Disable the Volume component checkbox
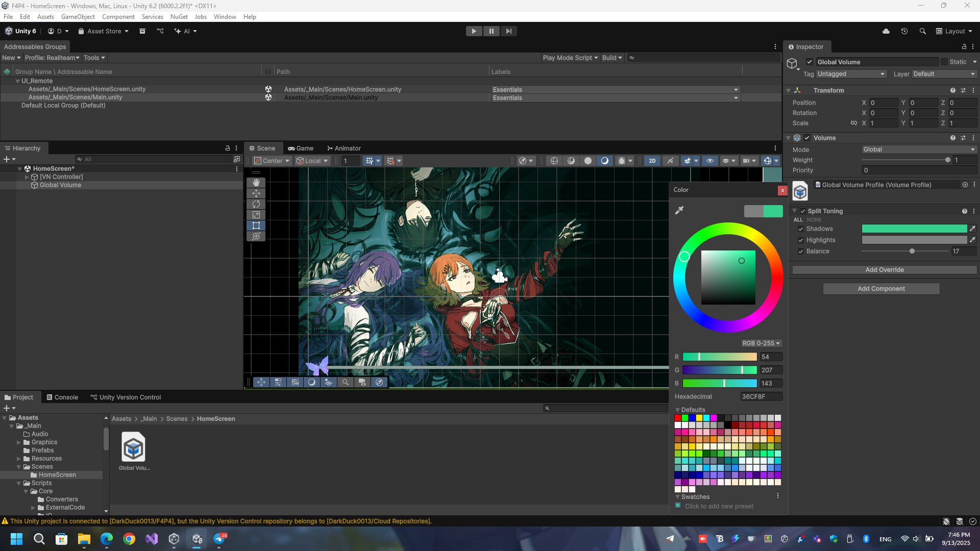 807,138
